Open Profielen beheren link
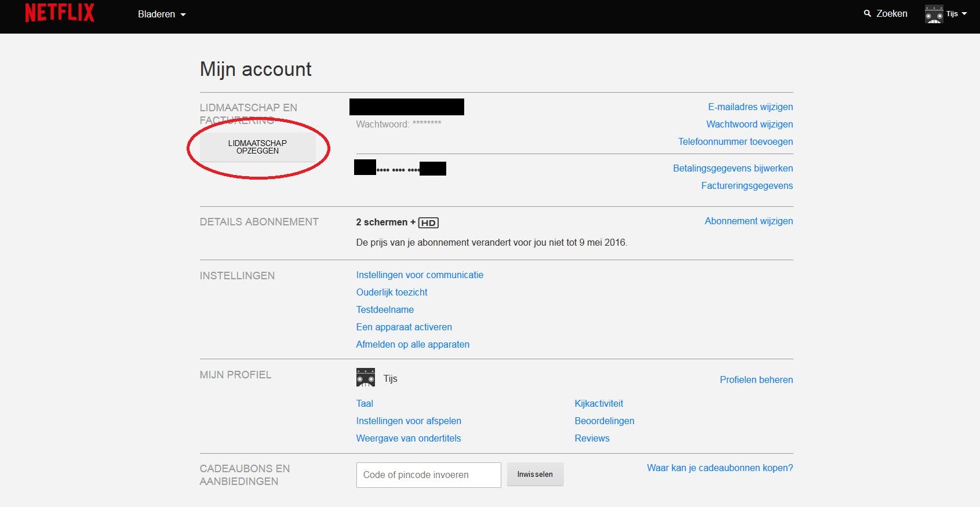Viewport: 980px width, 507px height. click(x=756, y=380)
